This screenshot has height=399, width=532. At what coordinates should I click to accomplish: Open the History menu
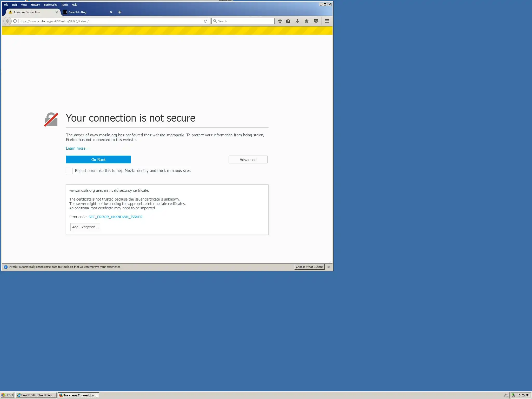coord(35,5)
